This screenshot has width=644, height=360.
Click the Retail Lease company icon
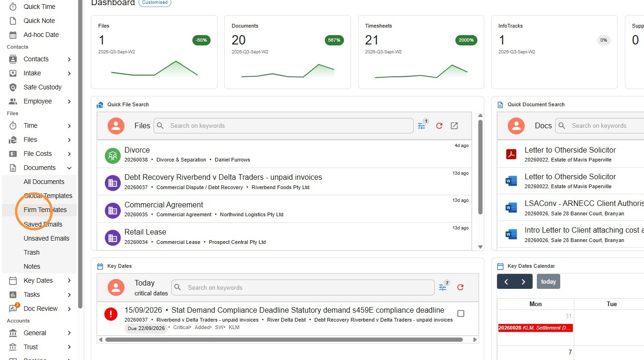113,238
